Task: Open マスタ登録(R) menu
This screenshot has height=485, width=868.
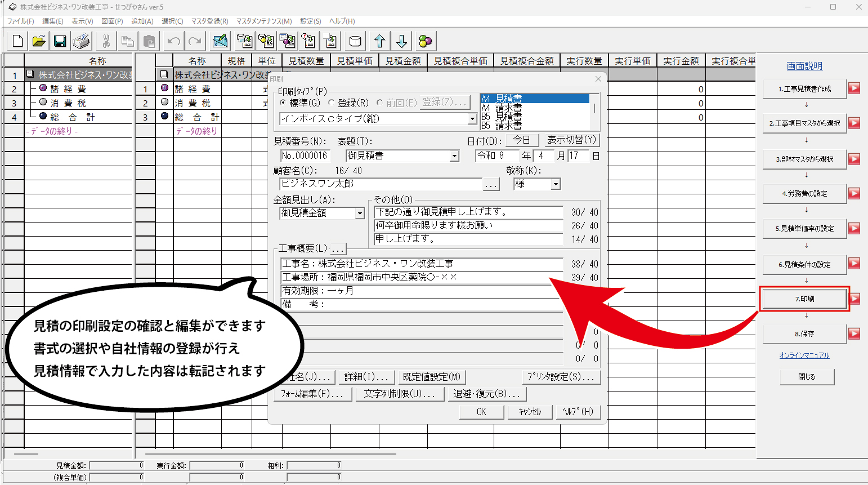Action: click(x=209, y=21)
